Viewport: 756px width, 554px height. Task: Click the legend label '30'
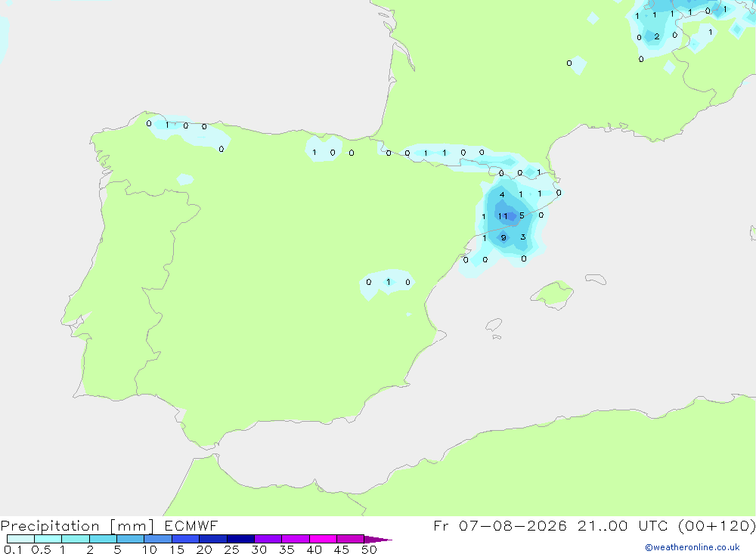(259, 549)
